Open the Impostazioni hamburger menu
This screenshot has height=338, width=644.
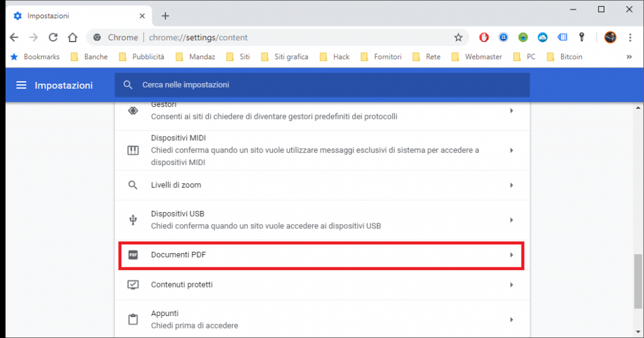tap(21, 85)
